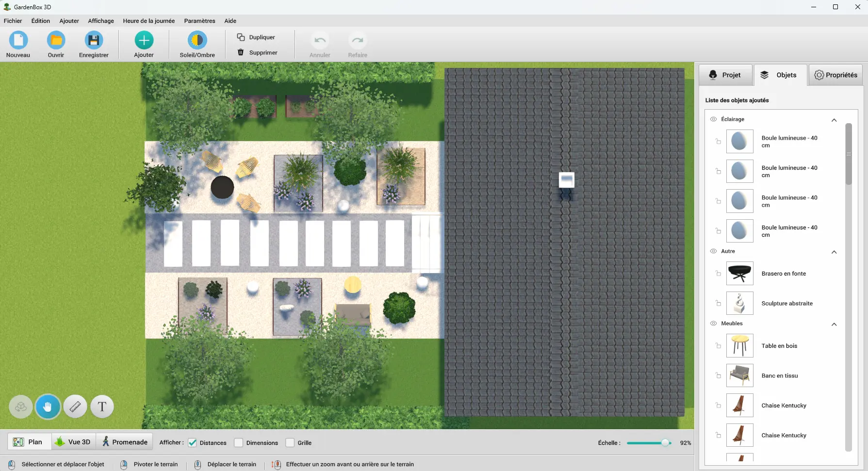Viewport: 868px width, 471px height.
Task: Adjust the Échelle zoom slider handle
Action: pos(666,443)
